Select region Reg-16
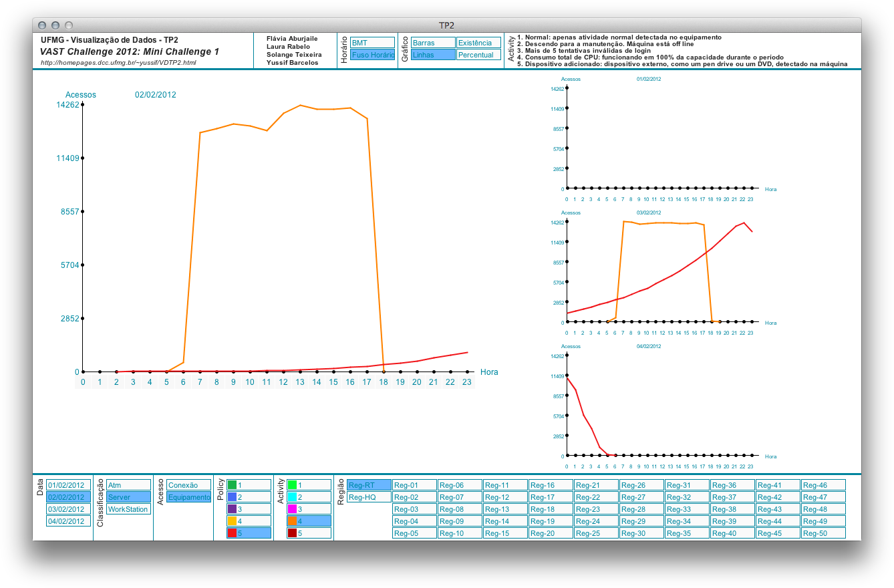The height and width of the screenshot is (588, 894). 551,485
